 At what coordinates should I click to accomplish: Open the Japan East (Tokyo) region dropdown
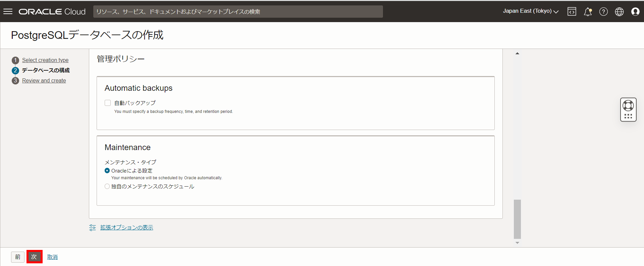click(x=531, y=11)
